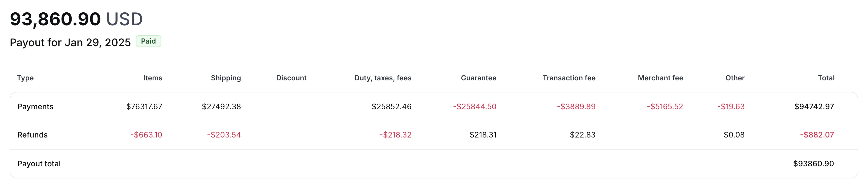Click the Other column header

(x=735, y=78)
